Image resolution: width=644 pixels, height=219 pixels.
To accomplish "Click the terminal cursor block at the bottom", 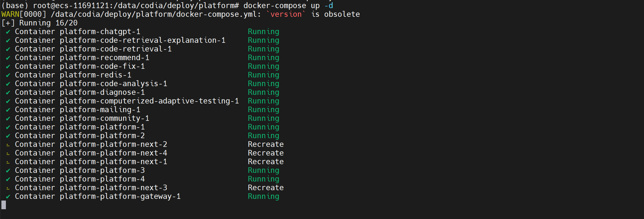I will (x=4, y=205).
